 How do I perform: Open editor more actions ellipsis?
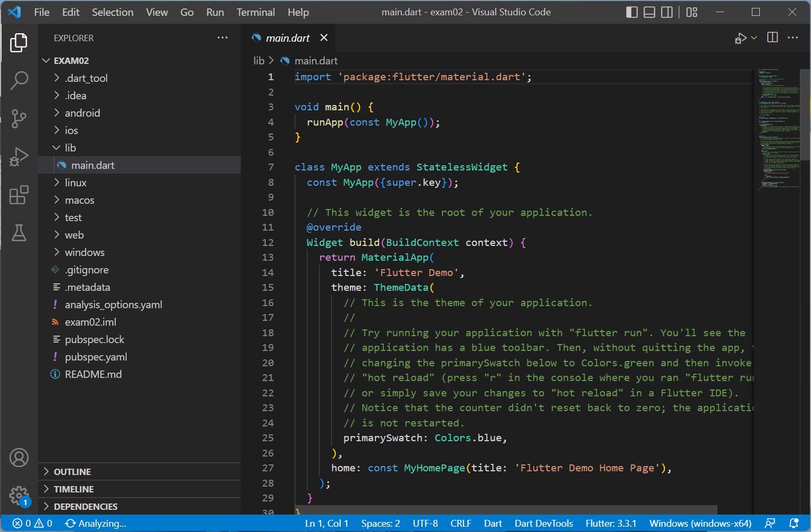click(x=793, y=37)
